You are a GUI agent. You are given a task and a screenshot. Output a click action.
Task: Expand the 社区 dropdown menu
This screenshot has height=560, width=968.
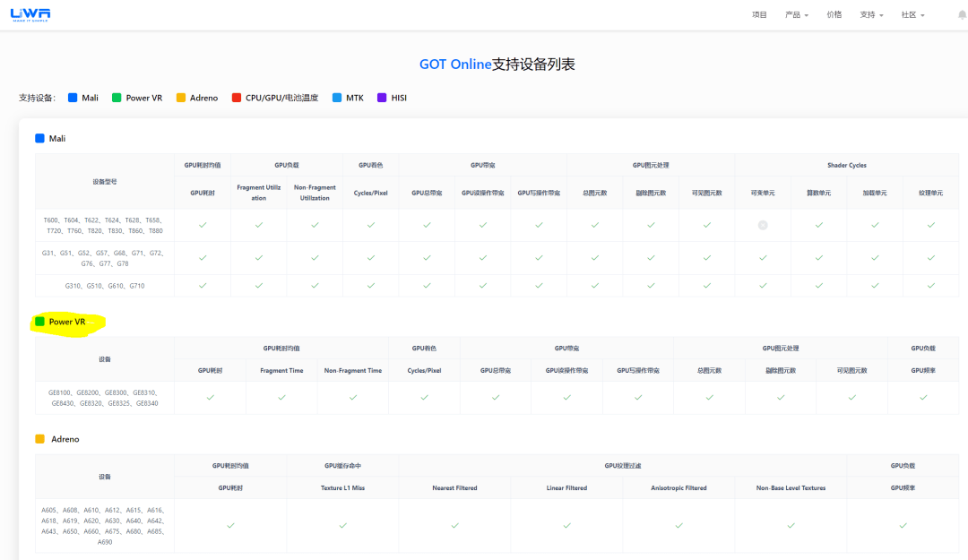point(912,14)
